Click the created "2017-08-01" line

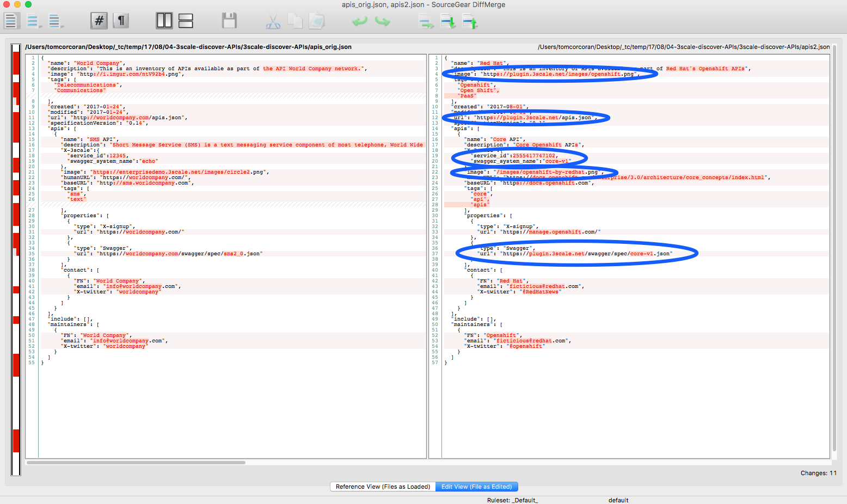click(490, 107)
